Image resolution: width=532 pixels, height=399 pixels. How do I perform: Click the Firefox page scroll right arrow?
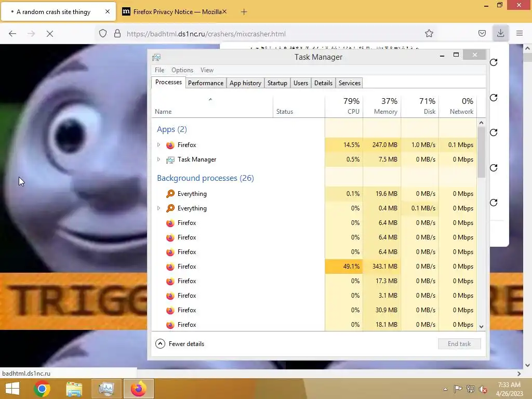519,374
